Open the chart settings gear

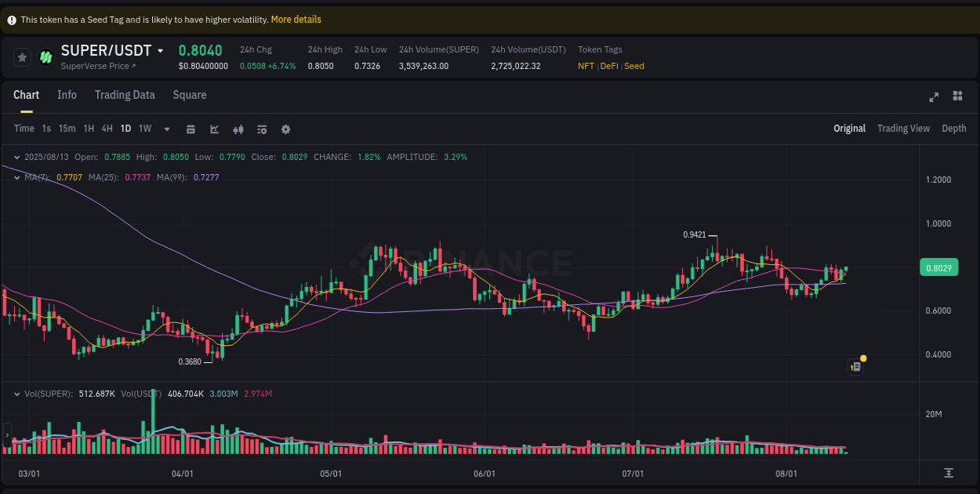pyautogui.click(x=285, y=129)
